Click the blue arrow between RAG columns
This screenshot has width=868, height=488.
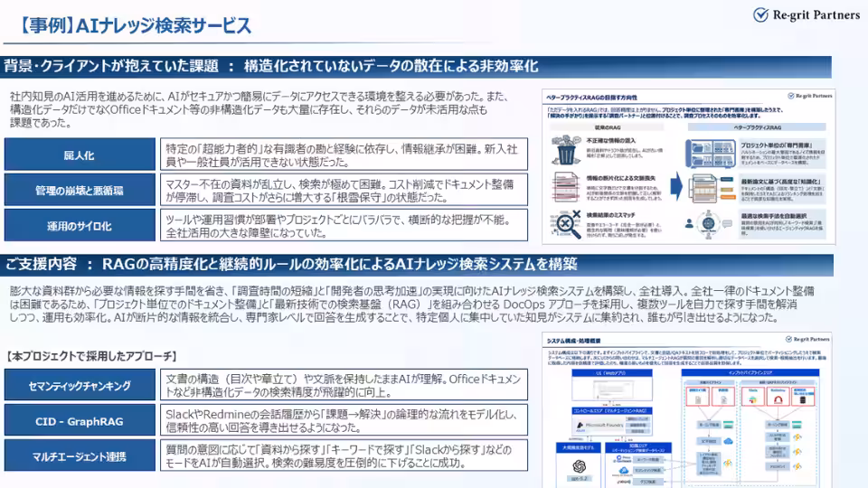pos(676,186)
